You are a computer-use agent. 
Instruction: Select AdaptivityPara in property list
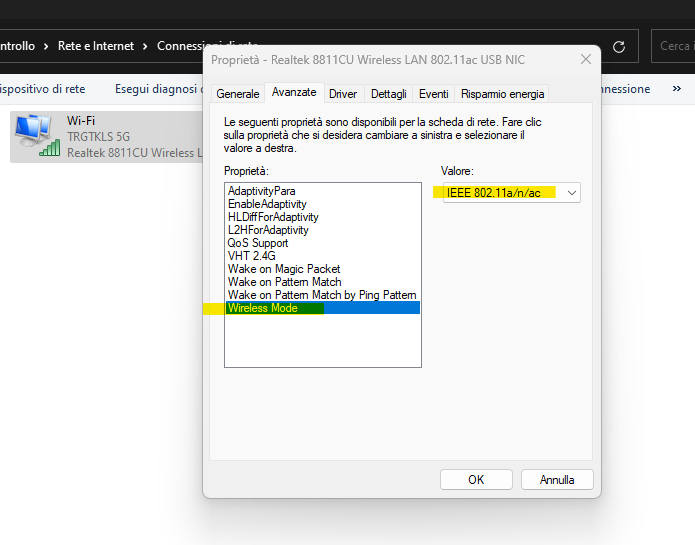[261, 191]
